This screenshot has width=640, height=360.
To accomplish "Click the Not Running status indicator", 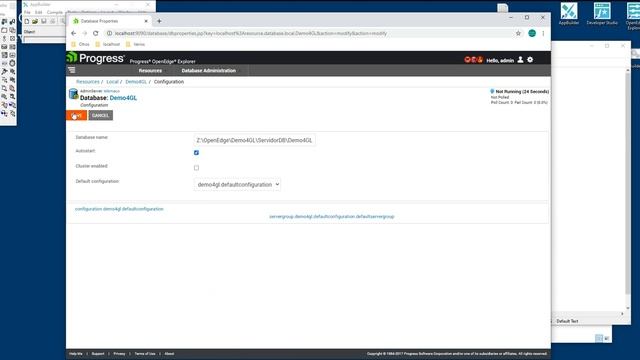I will pyautogui.click(x=519, y=92).
